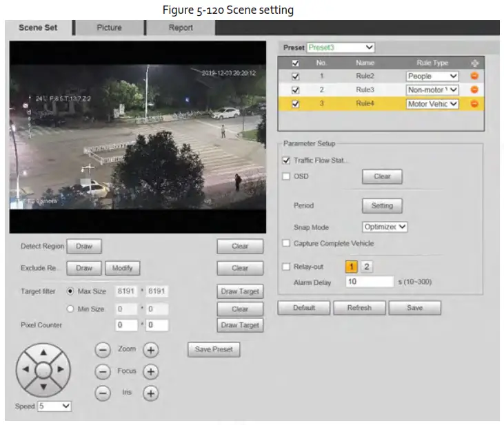Switch to the Scene Set tab
Image resolution: width=504 pixels, height=425 pixels.
coord(38,28)
